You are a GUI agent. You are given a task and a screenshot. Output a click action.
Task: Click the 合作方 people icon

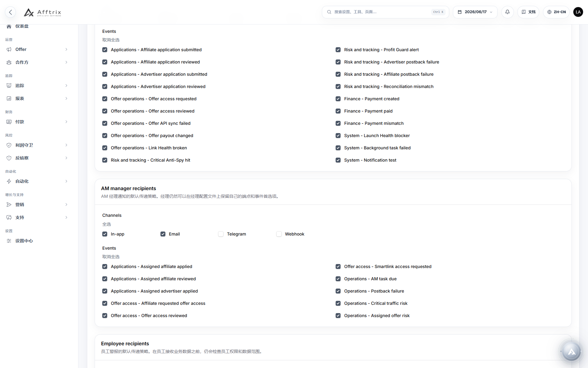(9, 62)
